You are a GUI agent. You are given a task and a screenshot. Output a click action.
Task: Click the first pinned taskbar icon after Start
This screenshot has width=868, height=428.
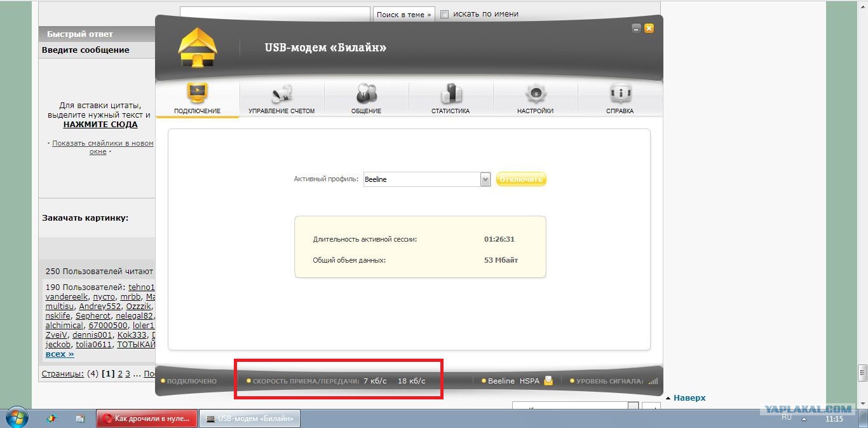[51, 418]
